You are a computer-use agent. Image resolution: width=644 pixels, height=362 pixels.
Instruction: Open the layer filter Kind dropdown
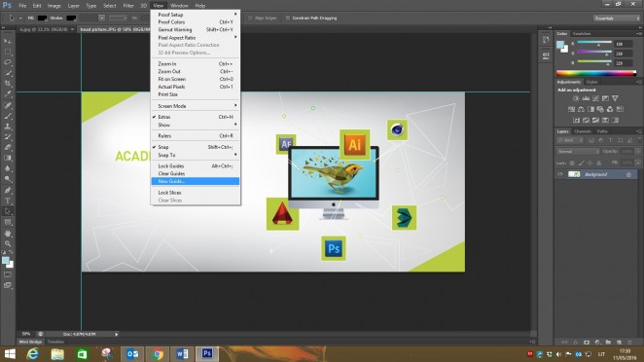(570, 140)
